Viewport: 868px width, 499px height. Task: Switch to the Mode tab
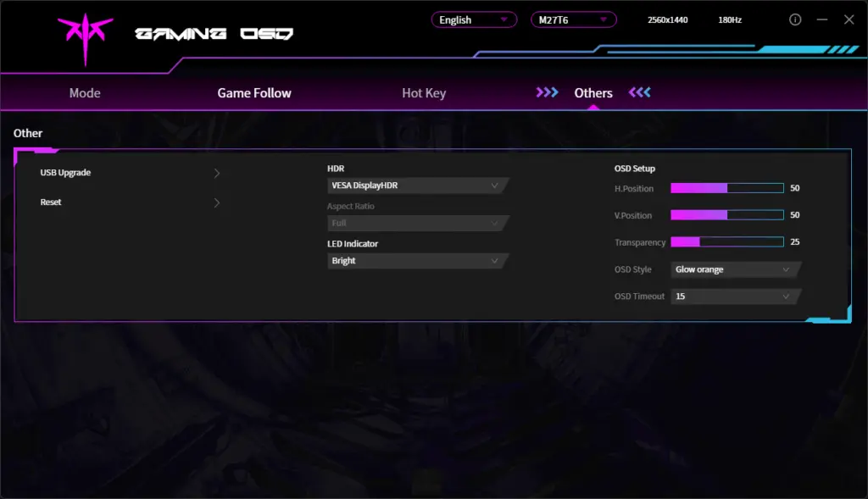point(85,93)
